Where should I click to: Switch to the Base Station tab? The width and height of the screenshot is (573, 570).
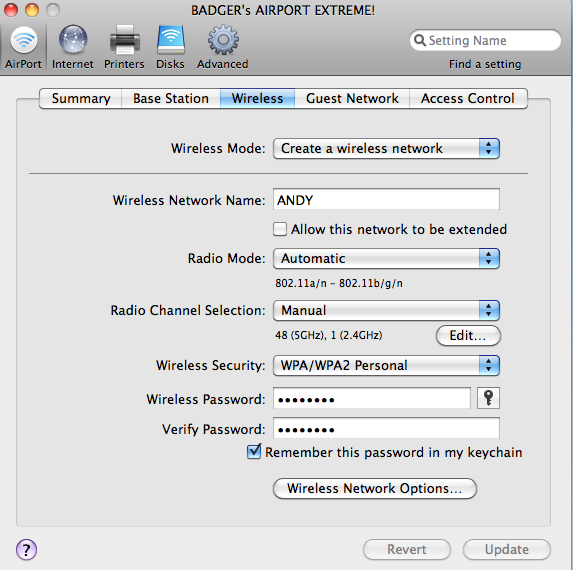pos(171,98)
